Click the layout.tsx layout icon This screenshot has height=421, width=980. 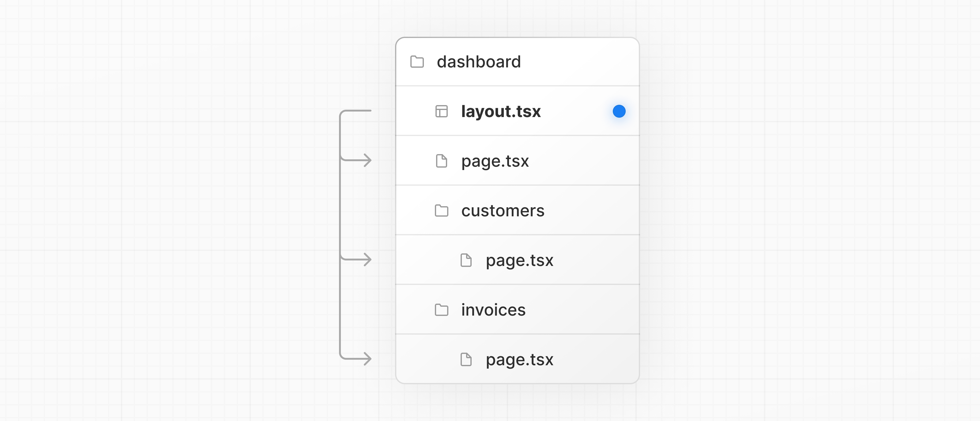[x=441, y=112]
